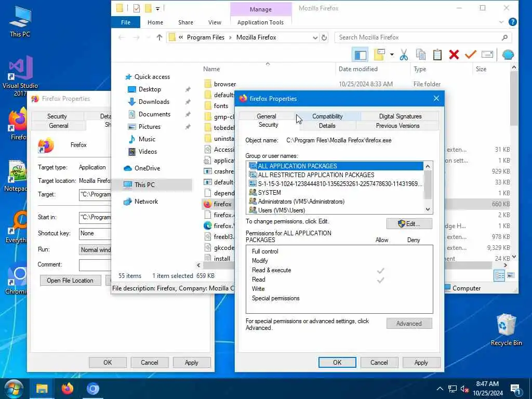Open the View ribbon tab
This screenshot has width=532, height=399.
[215, 22]
